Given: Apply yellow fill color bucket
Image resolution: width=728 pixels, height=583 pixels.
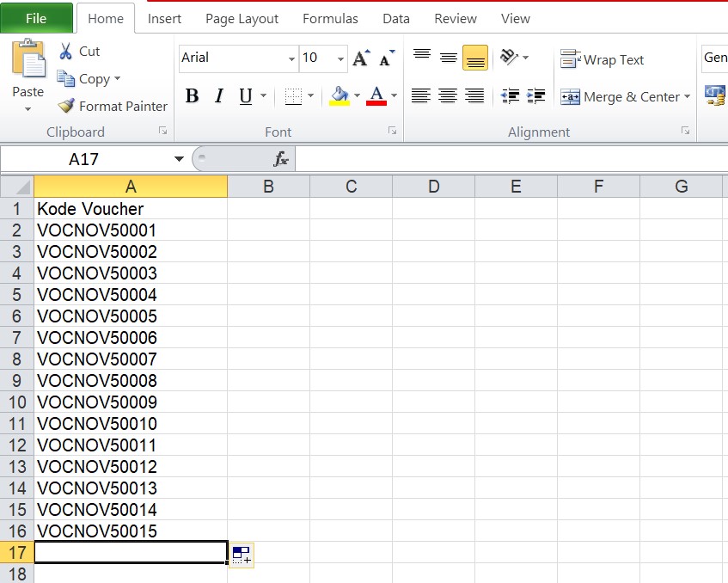Looking at the screenshot, I should [x=340, y=96].
